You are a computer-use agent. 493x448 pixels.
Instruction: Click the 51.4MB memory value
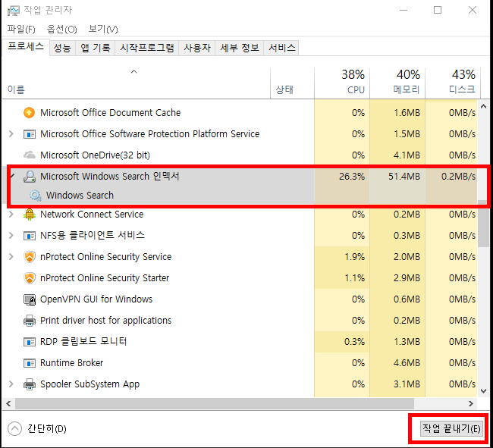click(404, 177)
